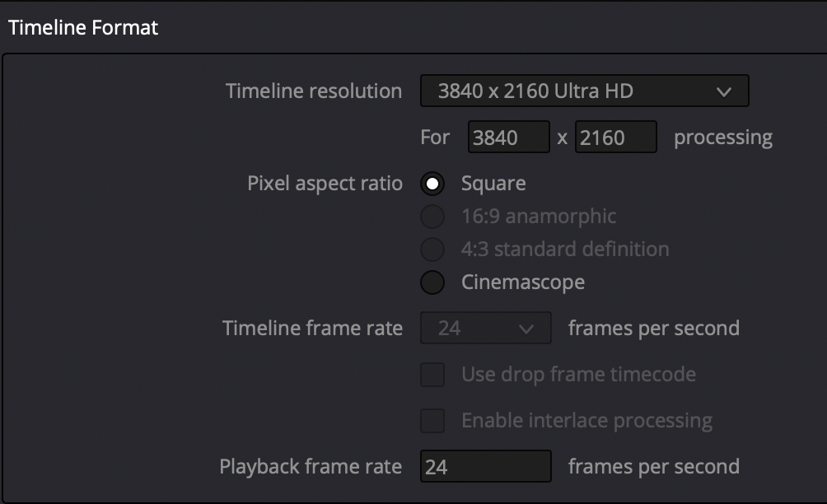The width and height of the screenshot is (827, 504).
Task: Click the Square option label text
Action: [493, 184]
